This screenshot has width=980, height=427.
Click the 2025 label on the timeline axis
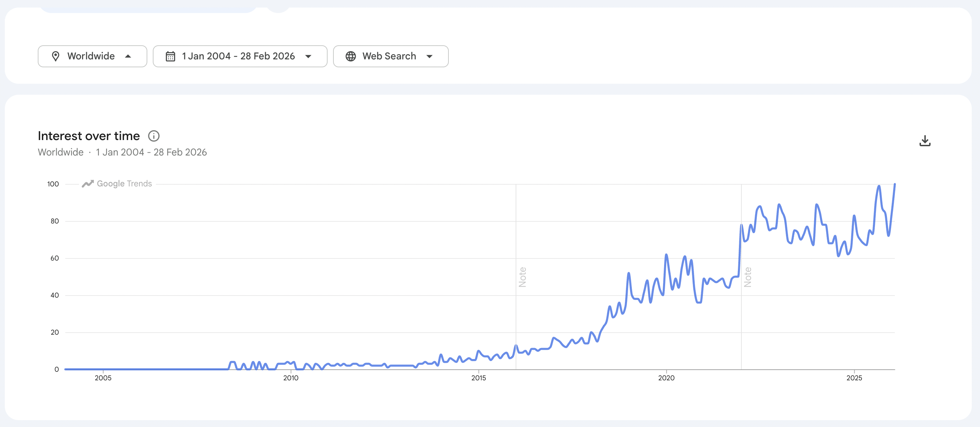pyautogui.click(x=855, y=378)
